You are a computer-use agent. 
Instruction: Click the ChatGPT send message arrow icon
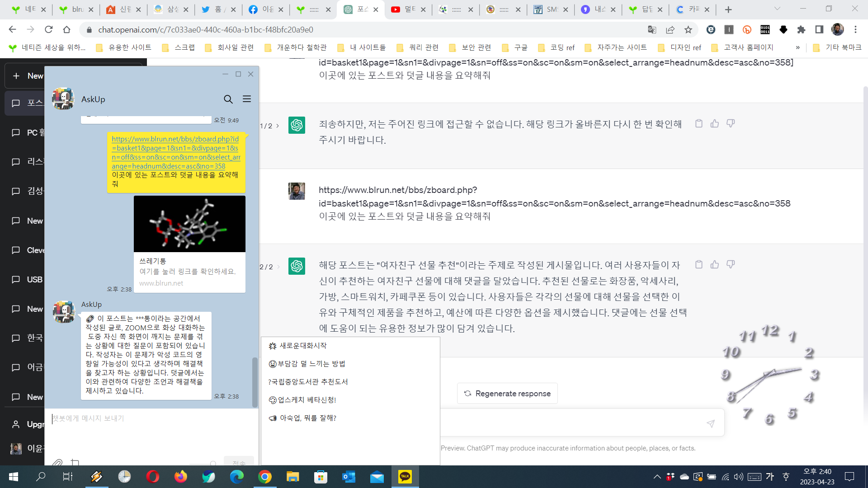point(711,423)
